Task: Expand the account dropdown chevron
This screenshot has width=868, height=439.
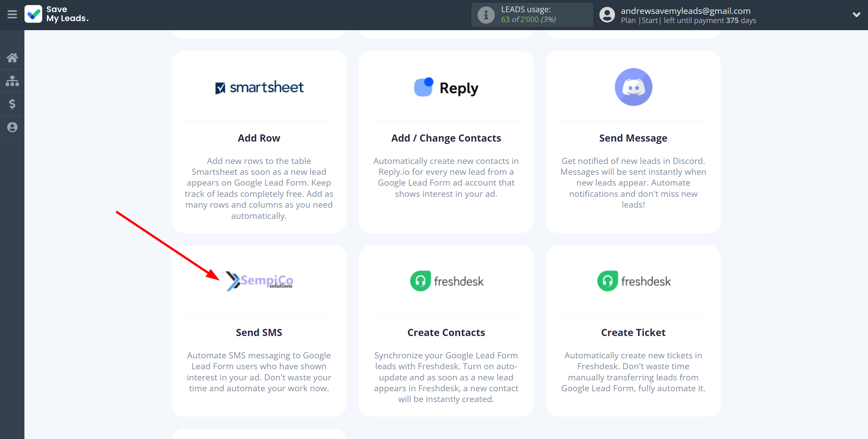Action: pyautogui.click(x=856, y=15)
